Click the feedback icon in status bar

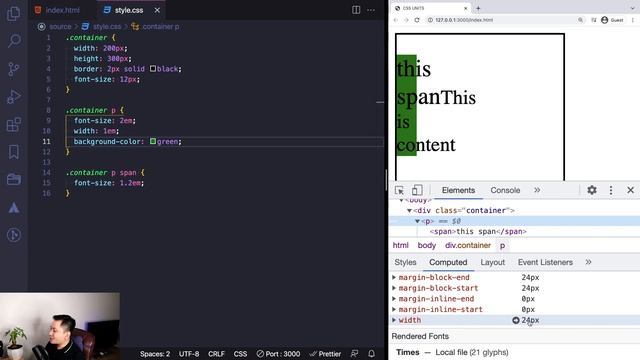point(354,354)
